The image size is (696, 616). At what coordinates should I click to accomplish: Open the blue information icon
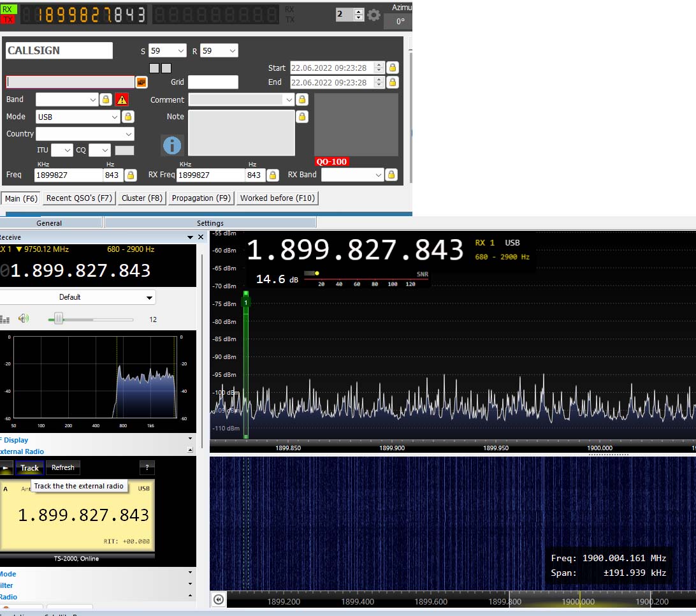(172, 145)
